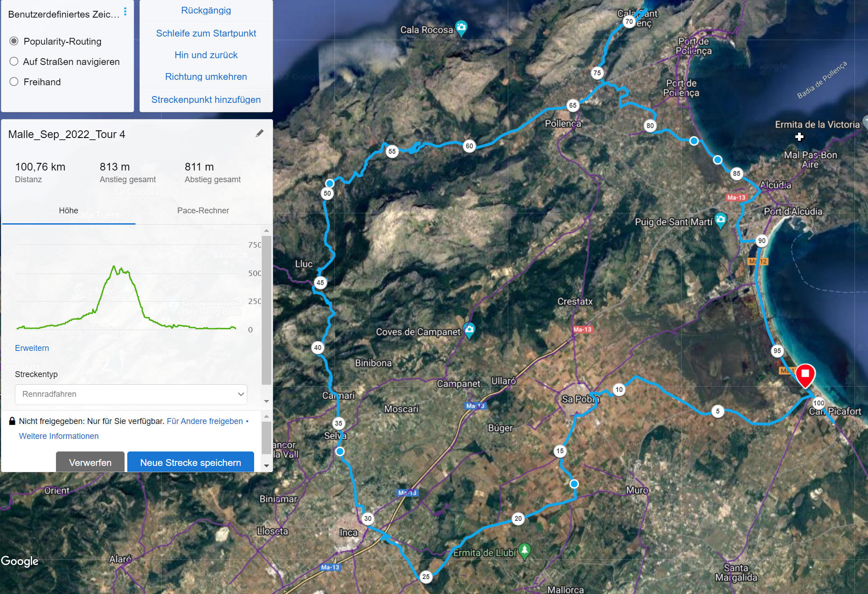Click Puig de Sant Martí photo marker
The height and width of the screenshot is (594, 868).
coord(720,220)
